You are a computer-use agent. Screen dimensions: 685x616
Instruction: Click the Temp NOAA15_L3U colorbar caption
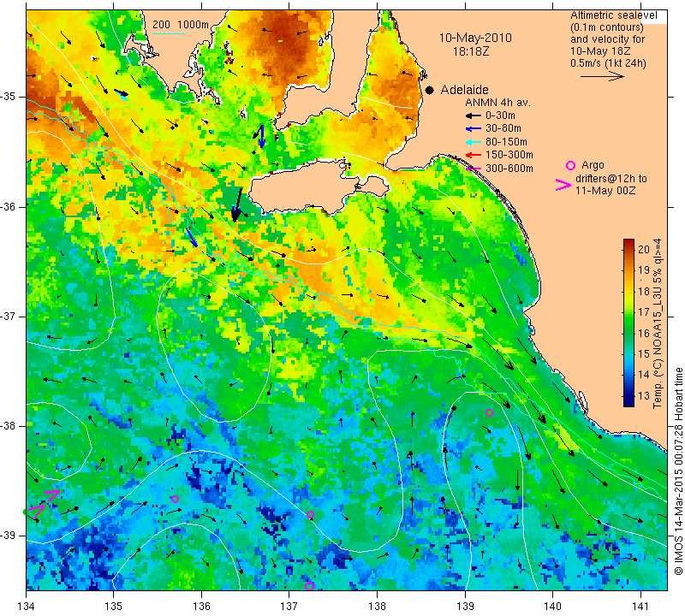(657, 323)
